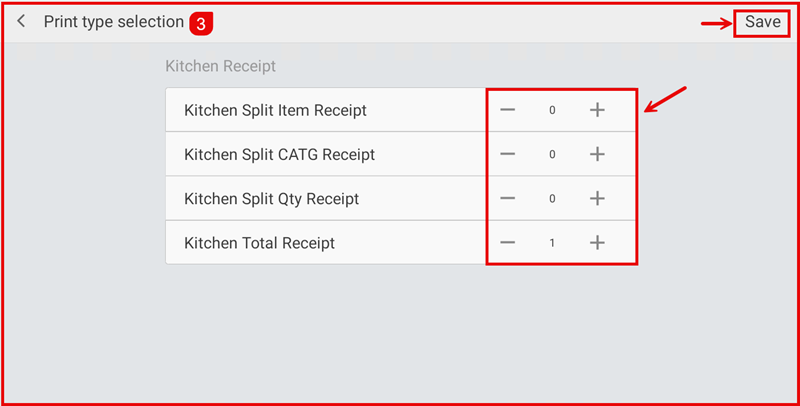Increase Kitchen Split Item Receipt count
The height and width of the screenshot is (406, 800).
coord(597,110)
